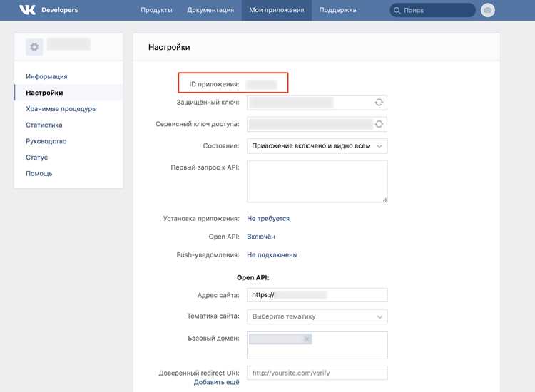
Task: Click the Настройки page heading
Action: (x=169, y=47)
